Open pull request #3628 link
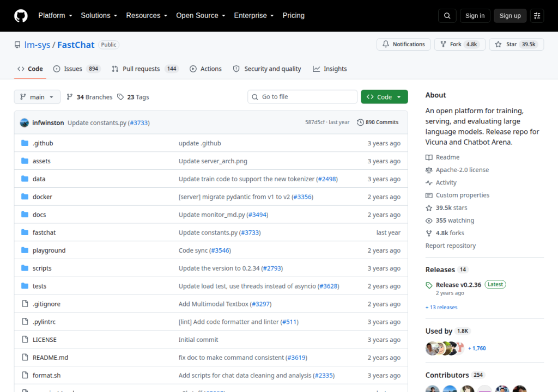The height and width of the screenshot is (392, 558). point(329,286)
